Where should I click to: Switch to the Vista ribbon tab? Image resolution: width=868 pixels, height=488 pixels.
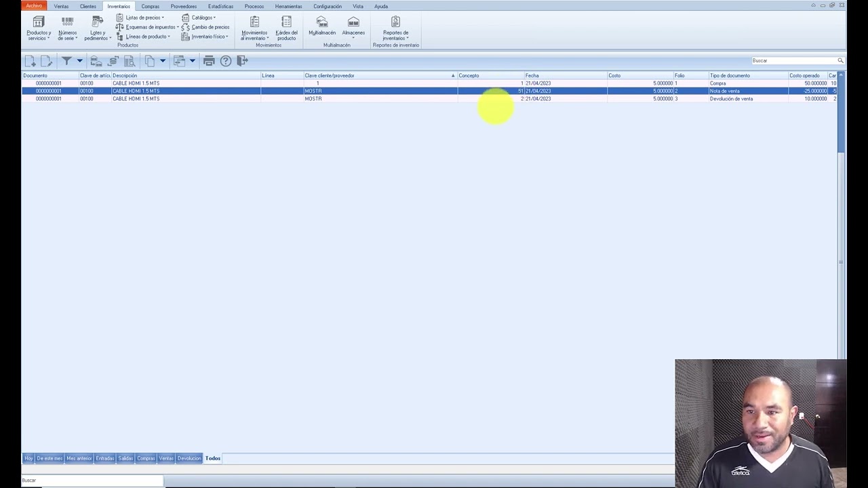pyautogui.click(x=358, y=6)
